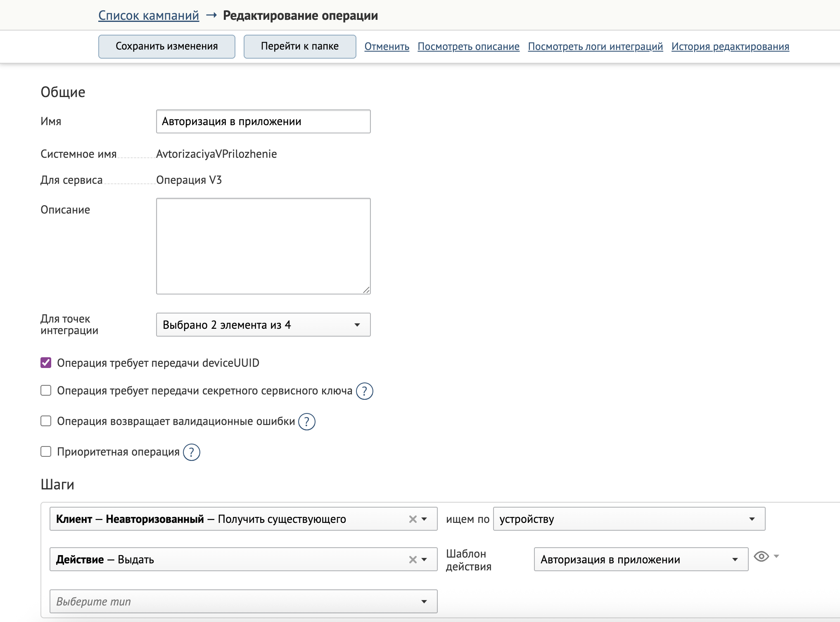
Task: Enable secret service key requirement checkbox
Action: [46, 390]
